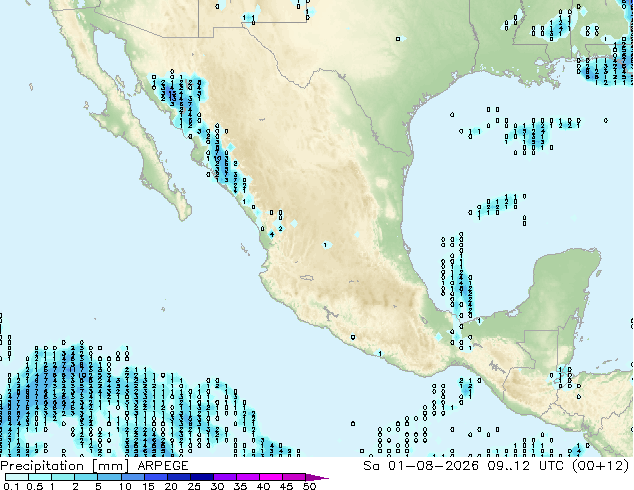Click the 'Precipitation' title word
The height and width of the screenshot is (490, 634).
click(x=42, y=466)
